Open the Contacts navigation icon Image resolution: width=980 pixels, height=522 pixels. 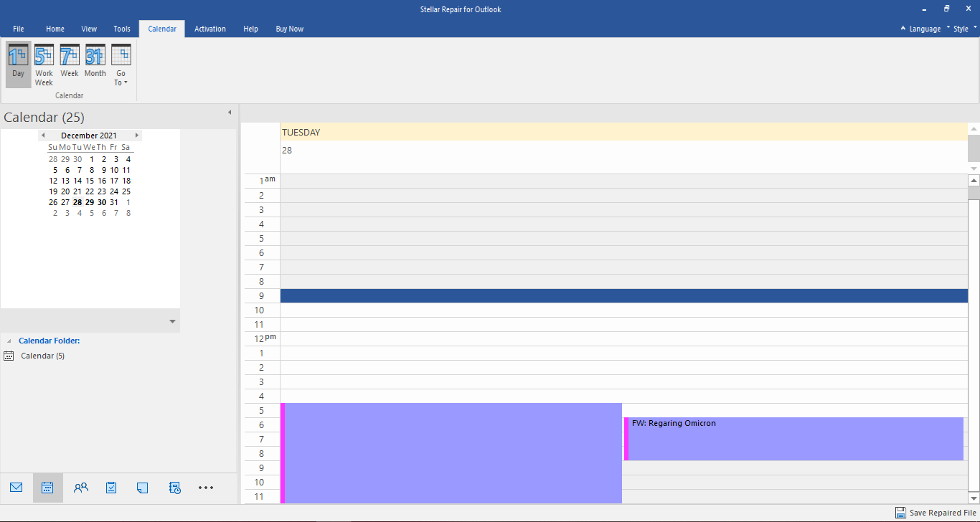(81, 488)
